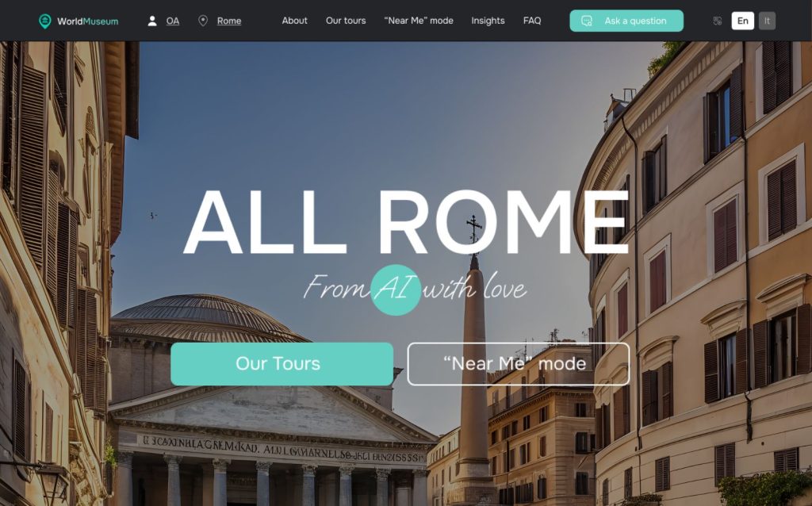Go to the About menu item
Viewport: 812px width, 506px height.
pos(295,21)
